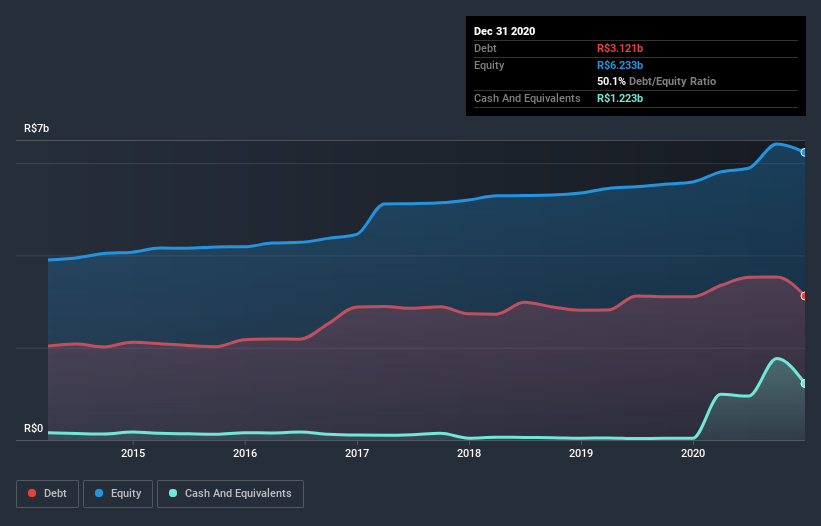Image resolution: width=821 pixels, height=526 pixels.
Task: Click the Cash value R$1.223b
Action: pyautogui.click(x=620, y=98)
